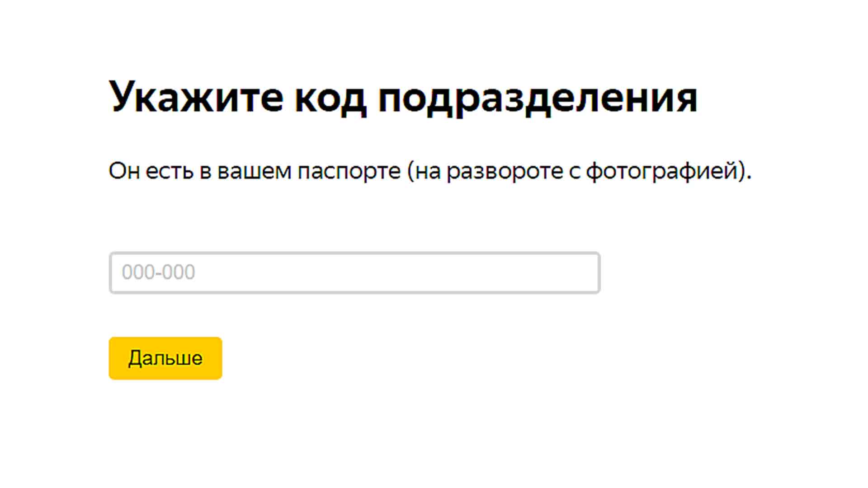Click the 000-000 placeholder text
This screenshot has height=488, width=868.
[158, 272]
